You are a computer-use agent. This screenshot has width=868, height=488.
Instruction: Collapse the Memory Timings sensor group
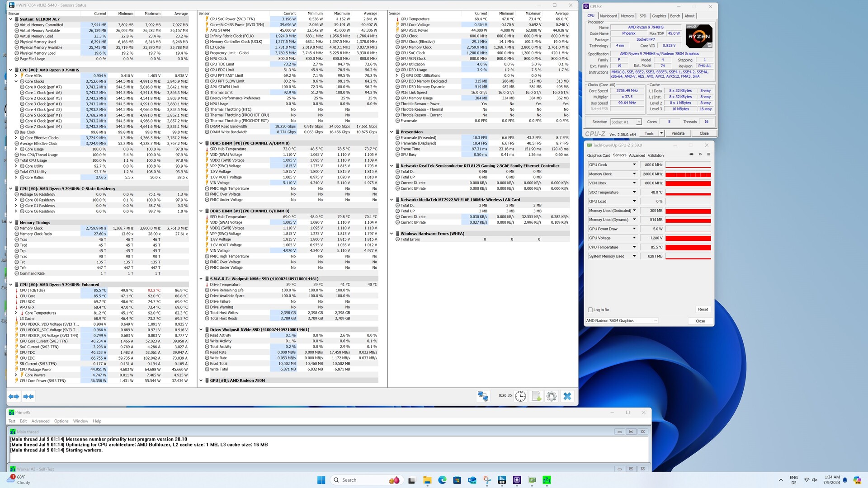coord(11,223)
